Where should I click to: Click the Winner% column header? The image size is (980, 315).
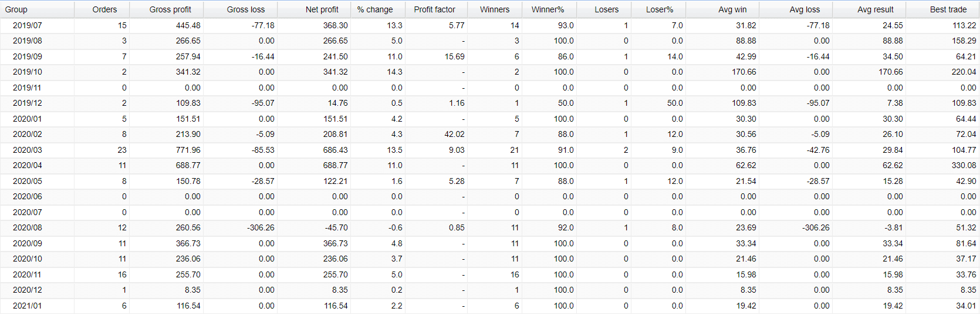[549, 9]
